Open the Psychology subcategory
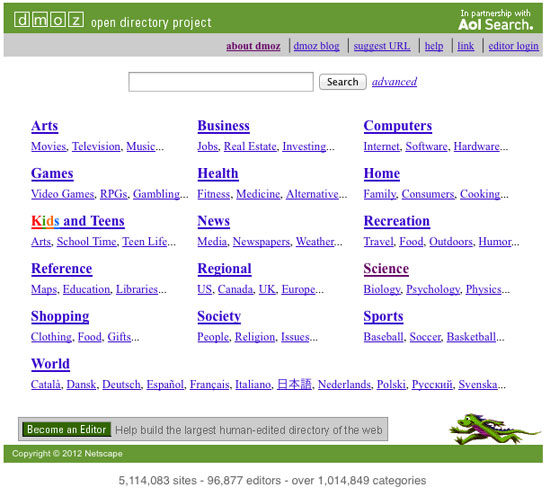Screen dimensions: 550x496 pos(432,290)
